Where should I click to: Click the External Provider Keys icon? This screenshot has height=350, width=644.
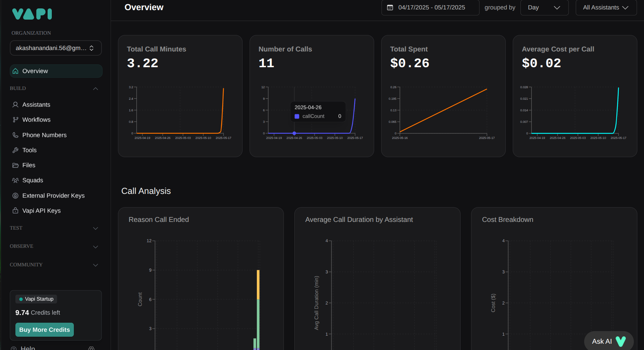pyautogui.click(x=15, y=196)
